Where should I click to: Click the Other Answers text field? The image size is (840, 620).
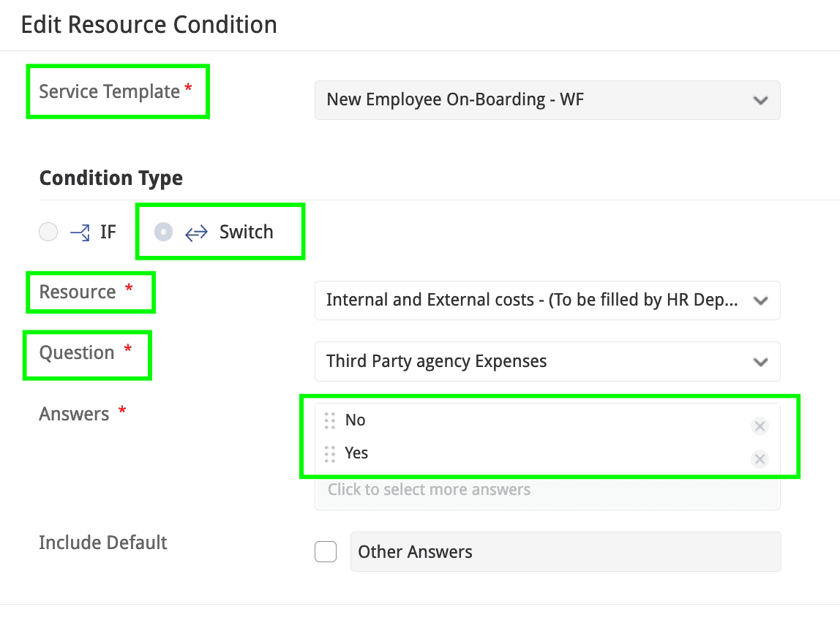pos(565,551)
